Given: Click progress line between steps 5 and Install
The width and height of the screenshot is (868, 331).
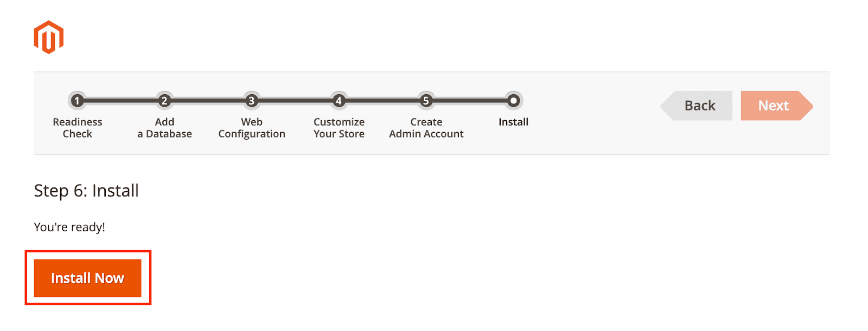Looking at the screenshot, I should 469,101.
